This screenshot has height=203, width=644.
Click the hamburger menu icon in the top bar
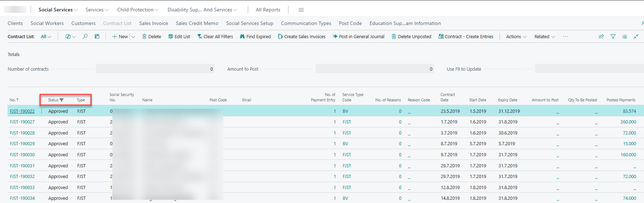[x=301, y=10]
